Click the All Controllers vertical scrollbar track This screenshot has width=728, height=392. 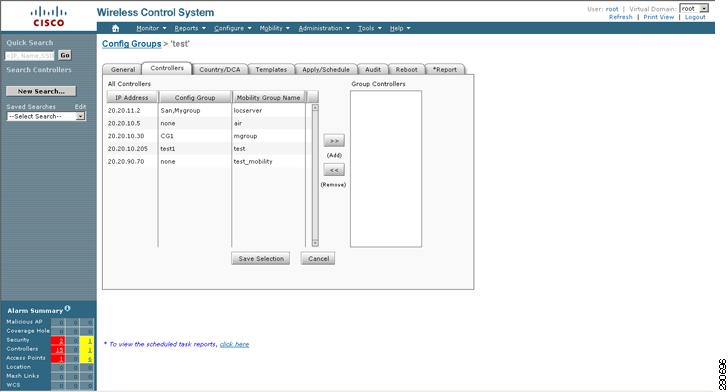(x=315, y=175)
